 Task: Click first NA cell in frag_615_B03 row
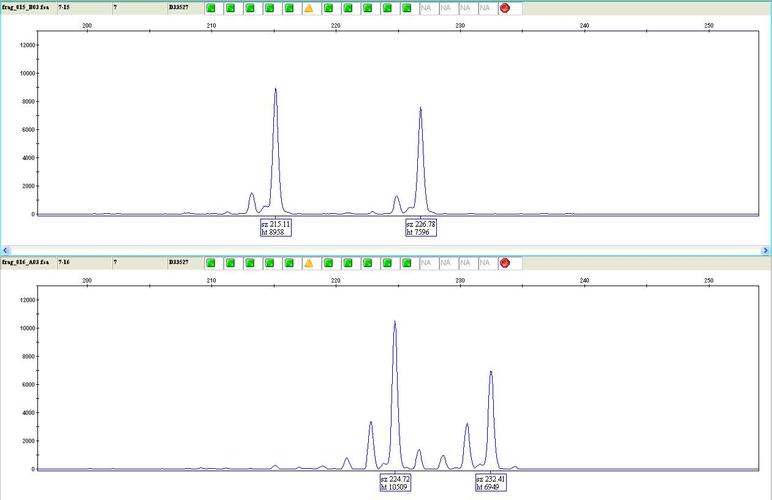(427, 8)
